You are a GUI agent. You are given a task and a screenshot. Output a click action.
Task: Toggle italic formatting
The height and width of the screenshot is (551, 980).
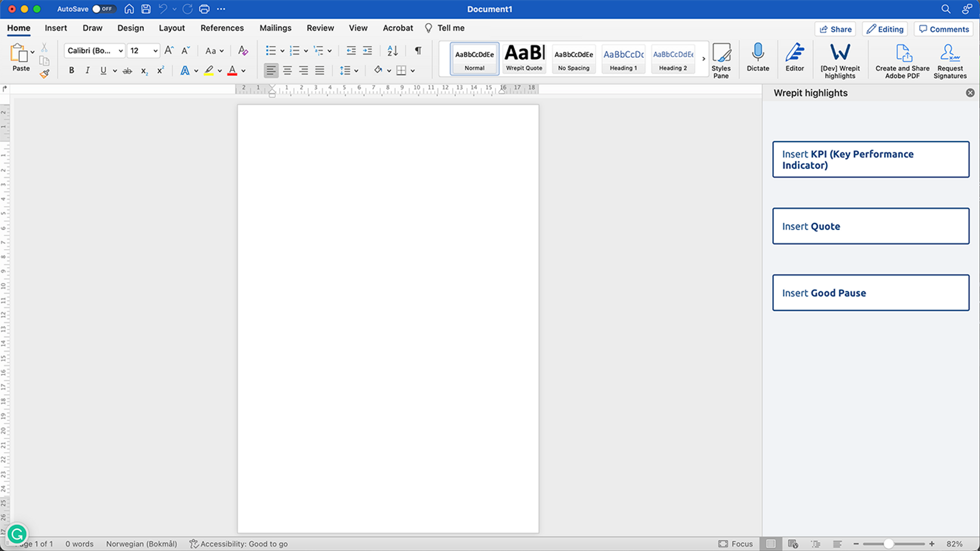coord(87,70)
